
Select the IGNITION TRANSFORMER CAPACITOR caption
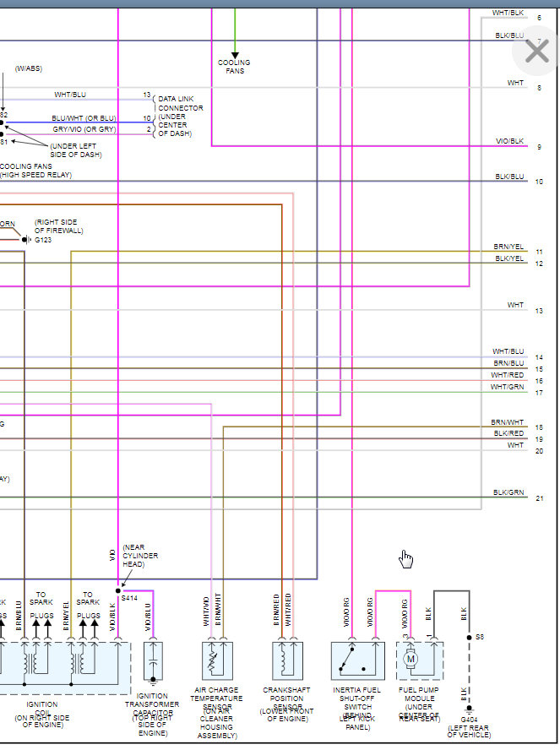(x=152, y=715)
